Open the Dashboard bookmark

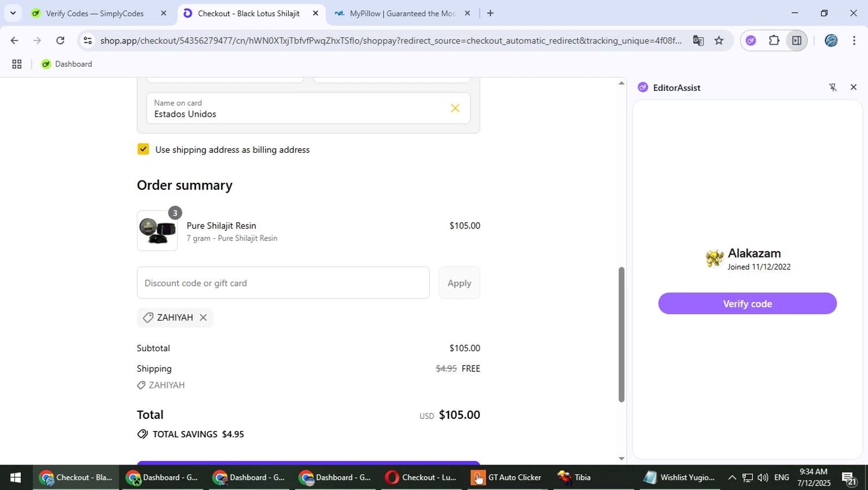pyautogui.click(x=67, y=64)
